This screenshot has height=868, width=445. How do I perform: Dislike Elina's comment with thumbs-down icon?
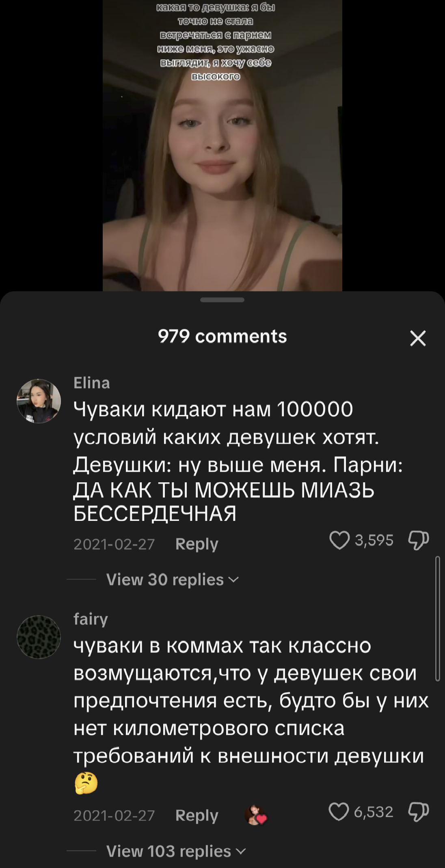coord(419,540)
